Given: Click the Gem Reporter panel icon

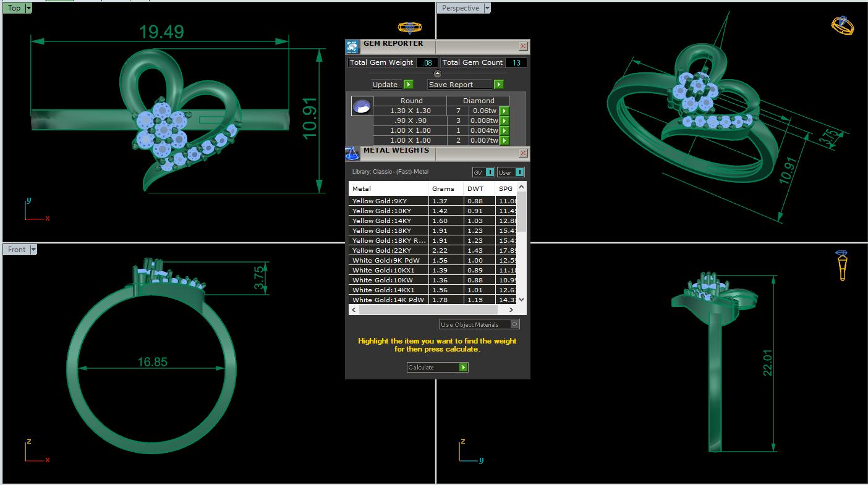Looking at the screenshot, I should pyautogui.click(x=352, y=47).
